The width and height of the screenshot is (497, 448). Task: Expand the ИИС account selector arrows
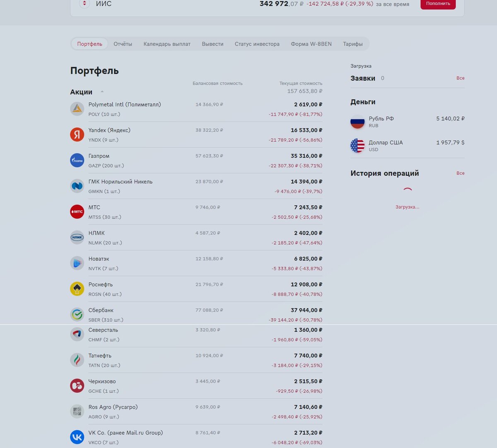(84, 4)
